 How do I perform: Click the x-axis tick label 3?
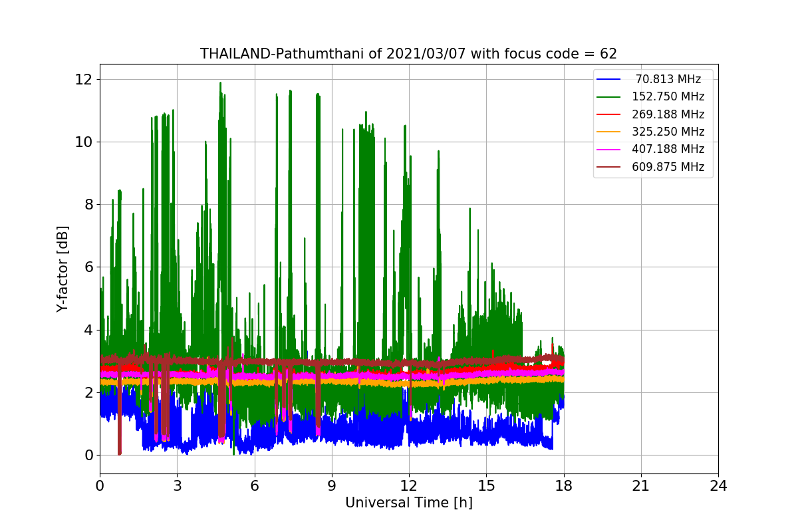coord(177,486)
